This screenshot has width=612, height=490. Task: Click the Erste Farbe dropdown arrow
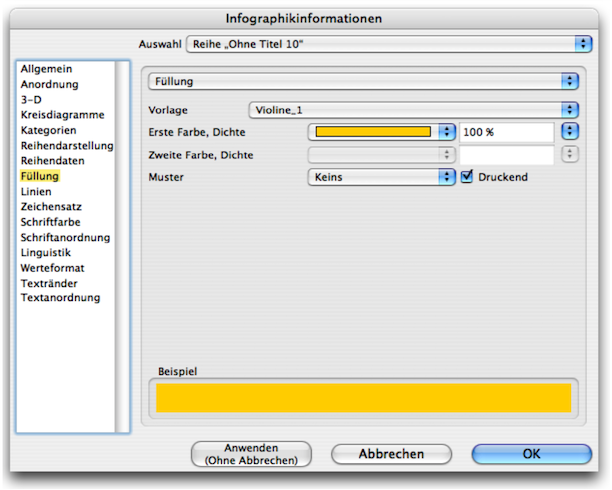click(x=445, y=132)
